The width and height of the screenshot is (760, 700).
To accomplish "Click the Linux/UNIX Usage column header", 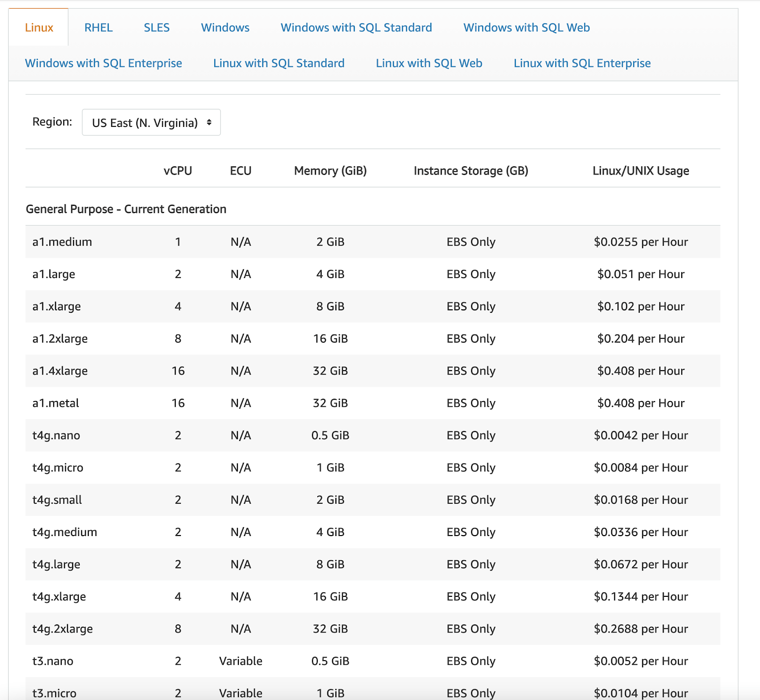I will (640, 171).
